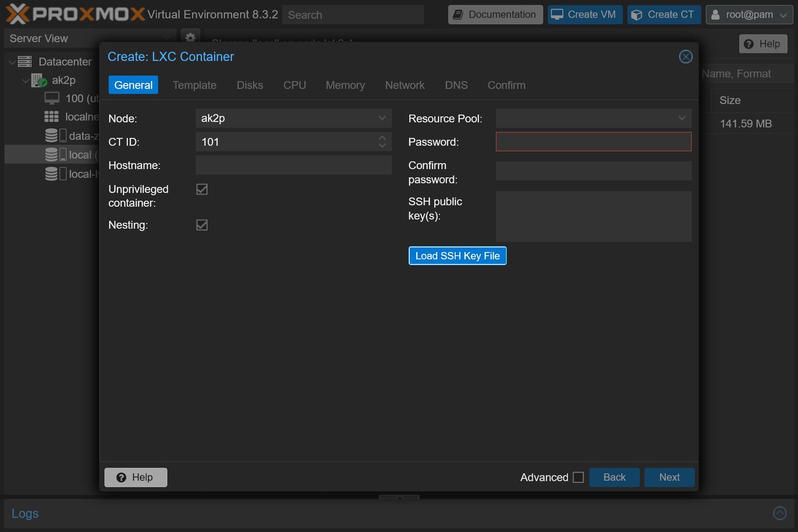798x532 pixels.
Task: Select Datacenter in the tree
Action: pyautogui.click(x=65, y=62)
